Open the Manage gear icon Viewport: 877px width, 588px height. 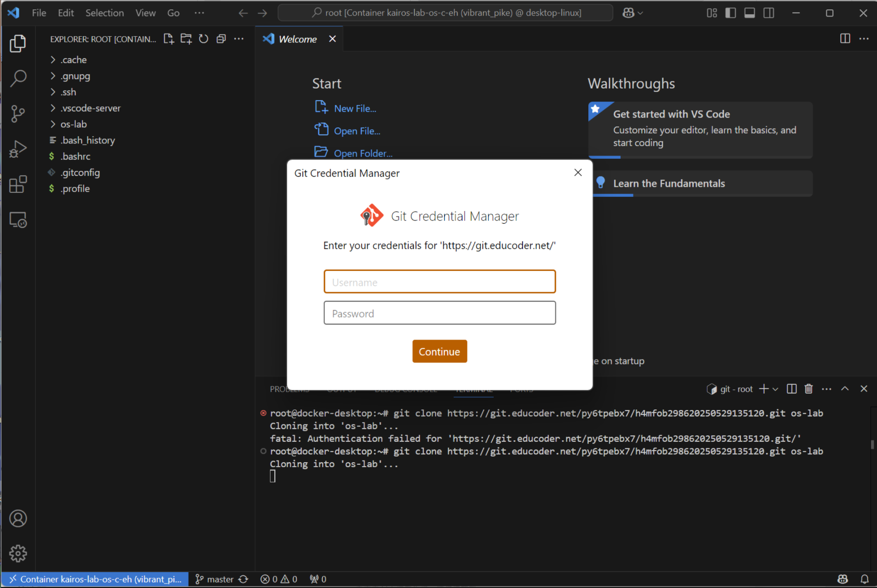(x=18, y=553)
